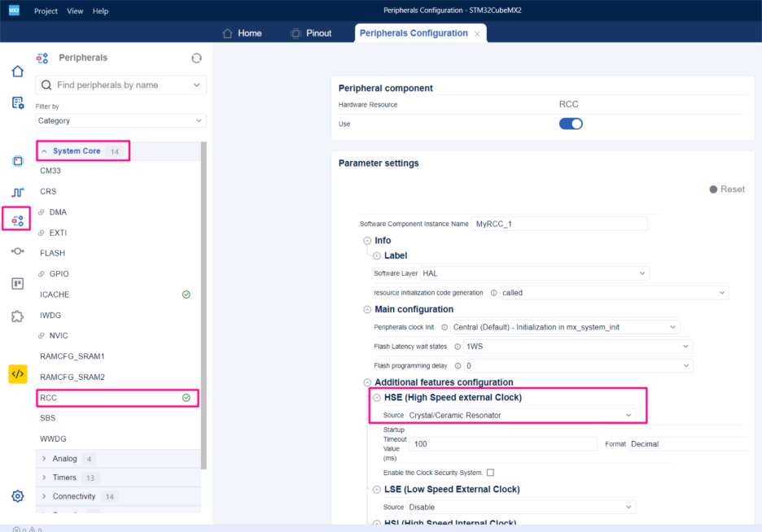Click the refresh peripherals icon
762x532 pixels.
tap(196, 59)
